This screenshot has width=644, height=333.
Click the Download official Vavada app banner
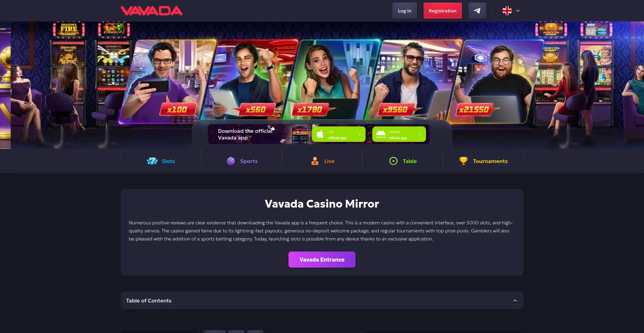[258, 134]
